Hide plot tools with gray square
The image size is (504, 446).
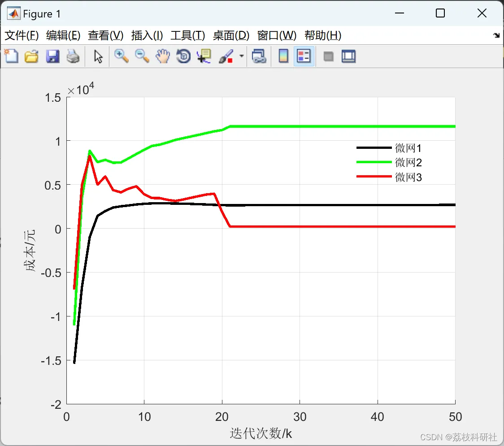click(x=328, y=56)
